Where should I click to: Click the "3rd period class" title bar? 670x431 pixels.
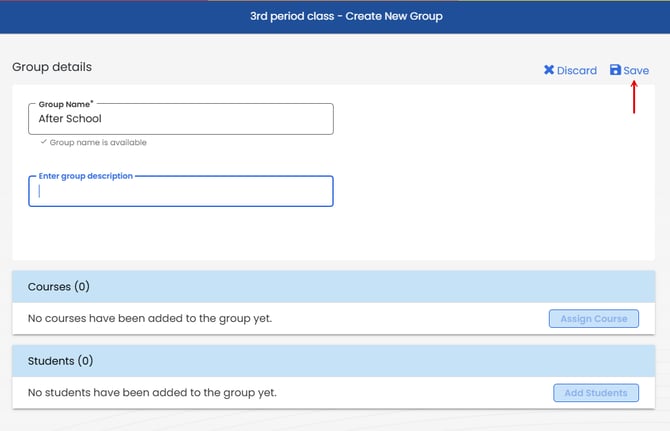point(346,16)
